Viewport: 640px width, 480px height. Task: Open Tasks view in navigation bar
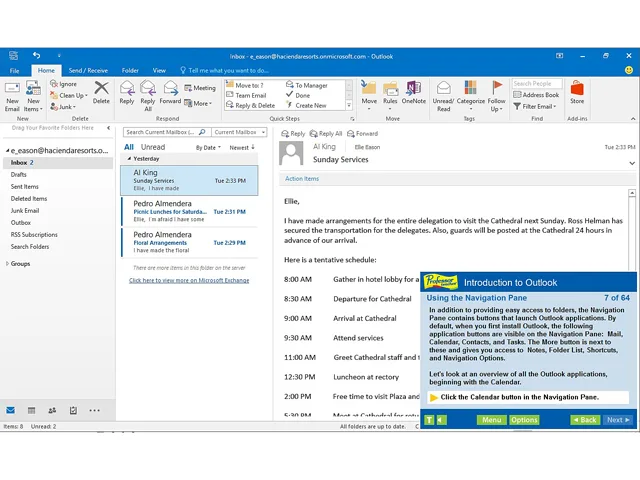73,410
